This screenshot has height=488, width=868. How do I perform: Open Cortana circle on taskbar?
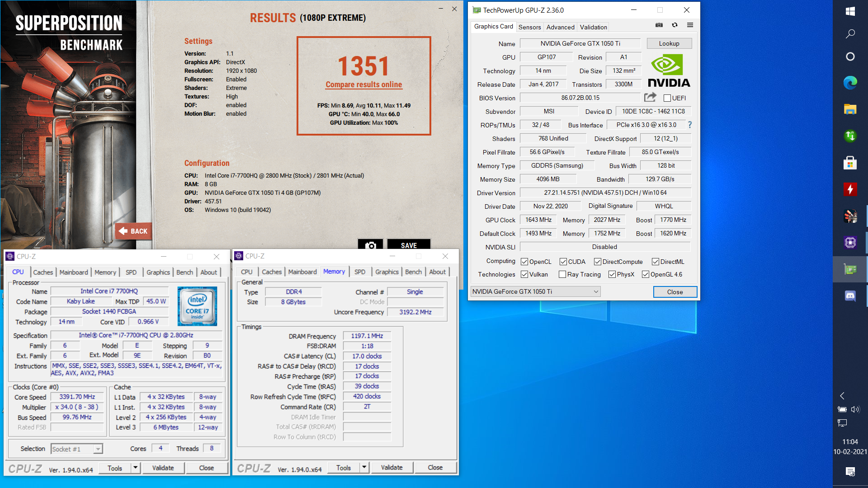850,56
